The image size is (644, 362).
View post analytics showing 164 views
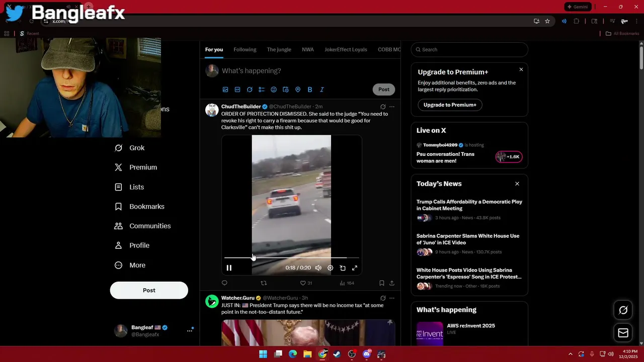coord(347,283)
